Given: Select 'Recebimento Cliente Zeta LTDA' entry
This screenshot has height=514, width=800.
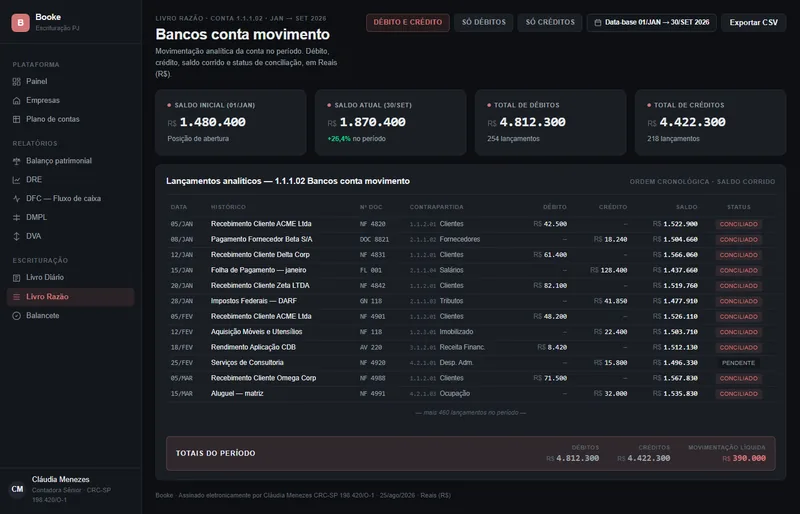Looking at the screenshot, I should pos(260,286).
